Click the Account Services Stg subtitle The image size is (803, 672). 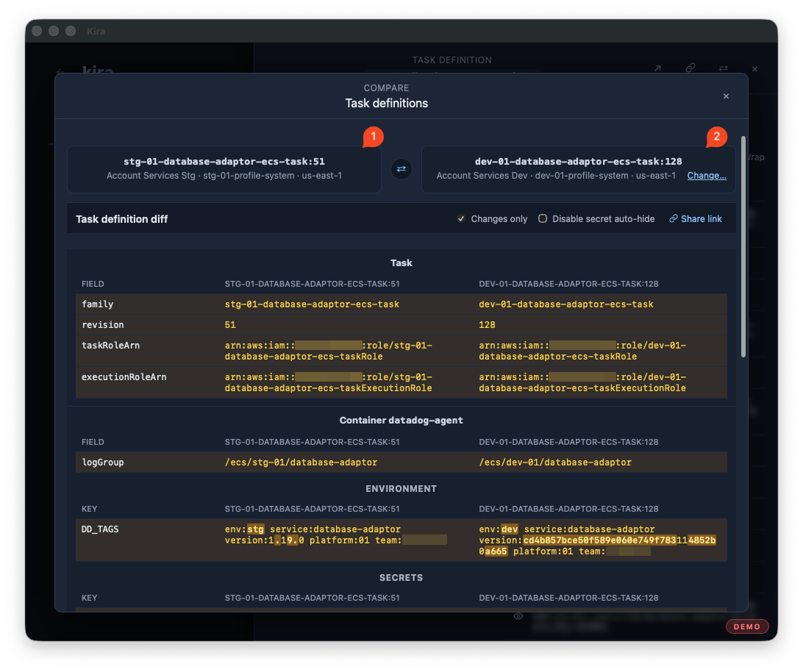[224, 176]
